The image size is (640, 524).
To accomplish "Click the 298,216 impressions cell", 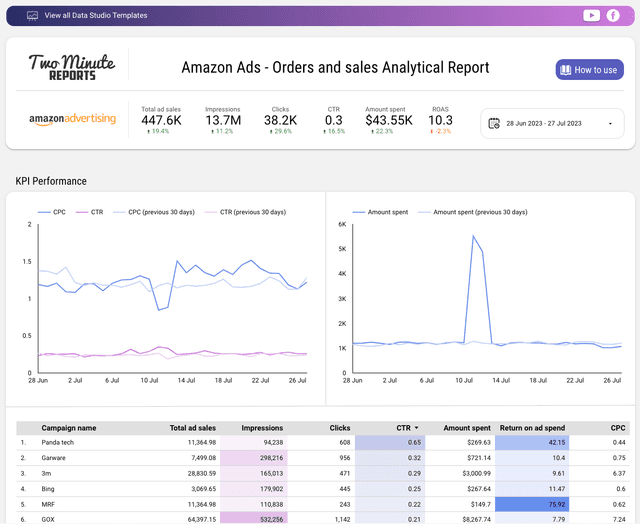I will click(253, 458).
